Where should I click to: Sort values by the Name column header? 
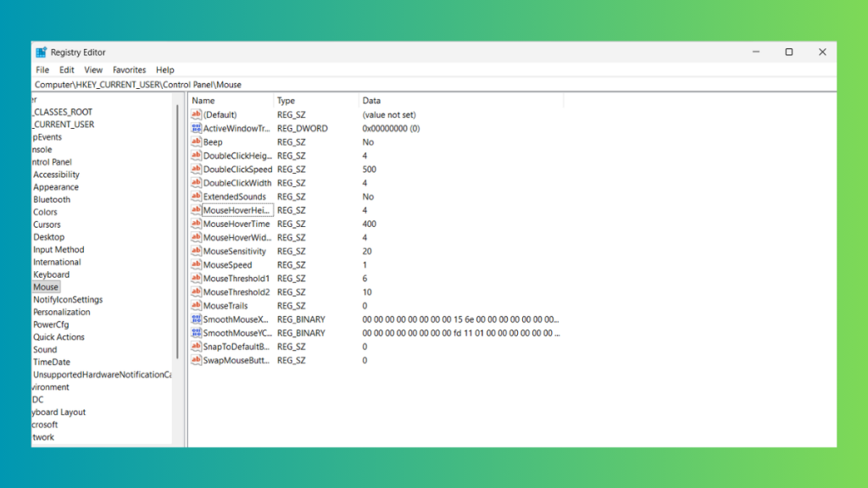coord(231,101)
